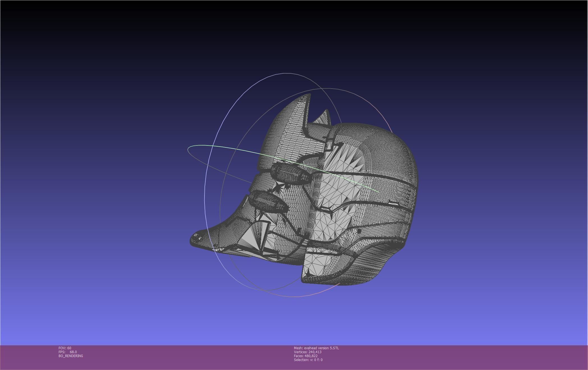Image resolution: width=588 pixels, height=370 pixels.
Task: Click the Vertices: 240,413 count
Action: click(x=307, y=352)
